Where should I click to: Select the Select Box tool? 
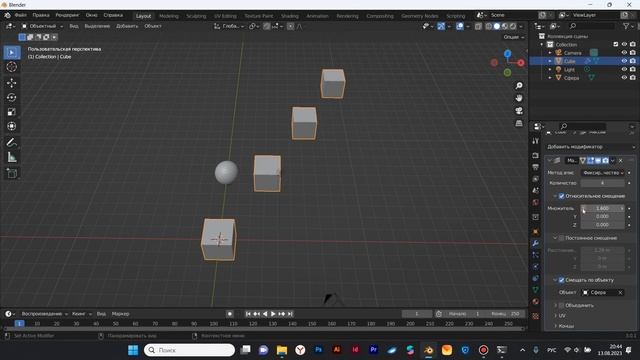12,52
